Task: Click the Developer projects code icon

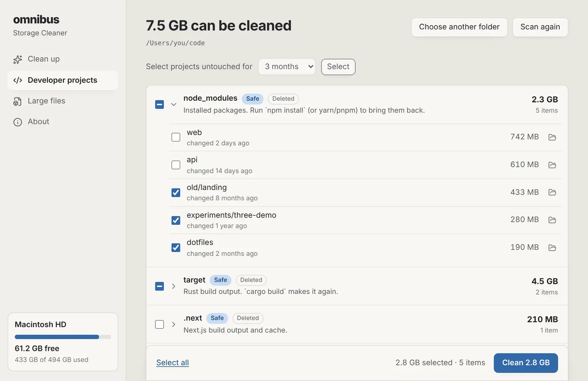Action: 18,80
